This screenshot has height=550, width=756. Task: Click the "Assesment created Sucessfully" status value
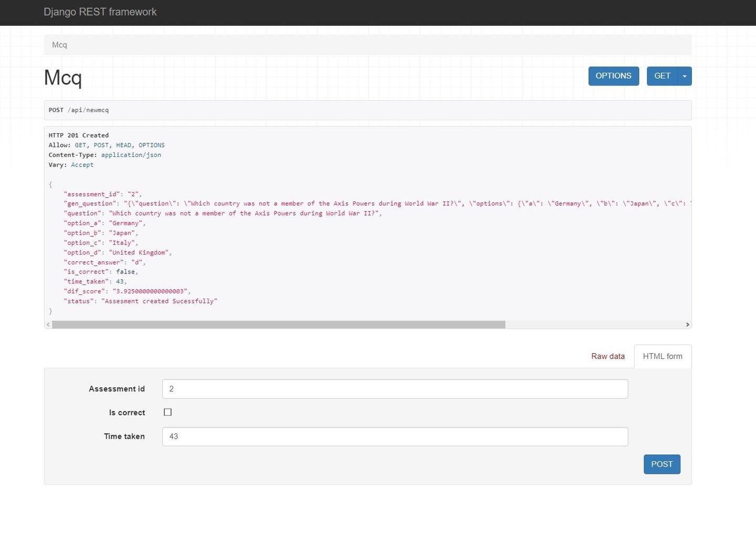[159, 301]
